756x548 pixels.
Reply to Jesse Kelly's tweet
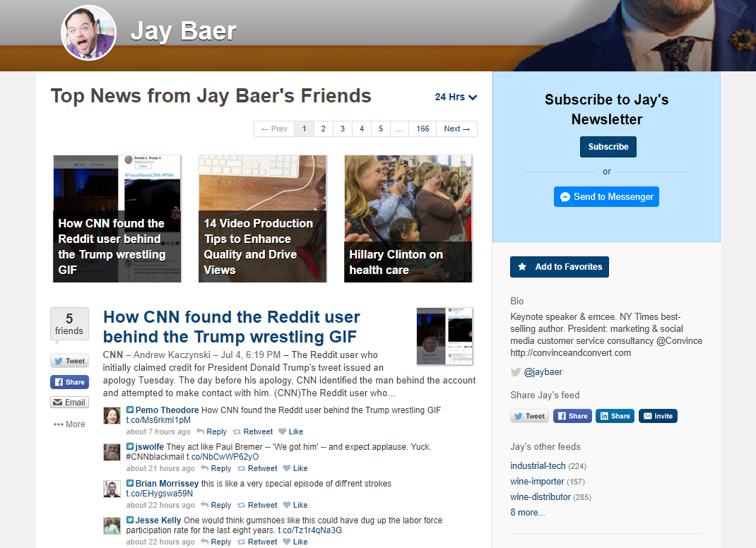(x=216, y=542)
